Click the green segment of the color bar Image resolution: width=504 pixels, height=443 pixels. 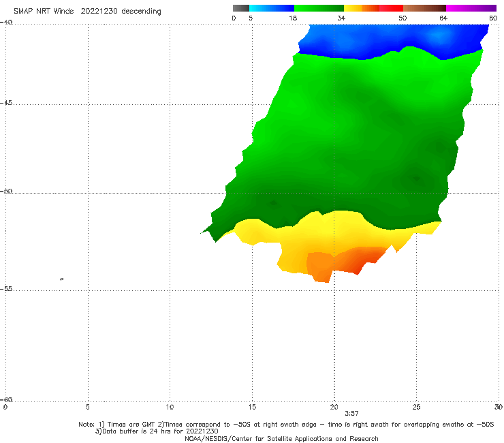319,8
